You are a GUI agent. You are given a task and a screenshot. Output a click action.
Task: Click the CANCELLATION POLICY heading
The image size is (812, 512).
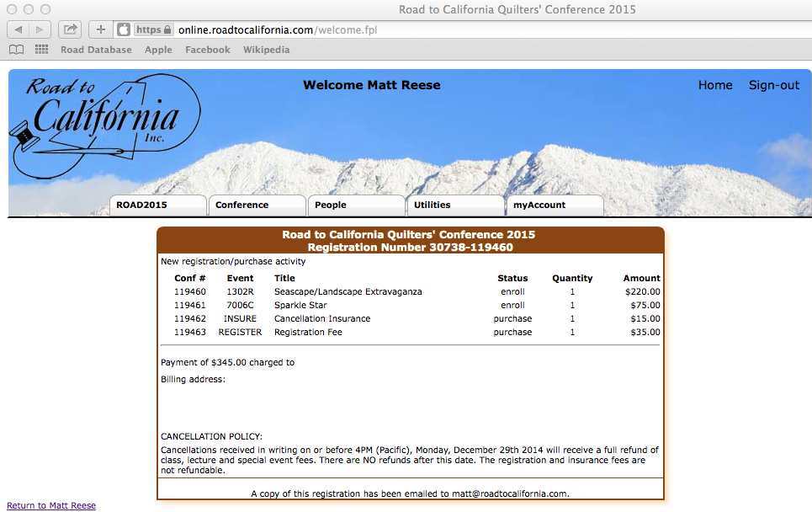(211, 436)
